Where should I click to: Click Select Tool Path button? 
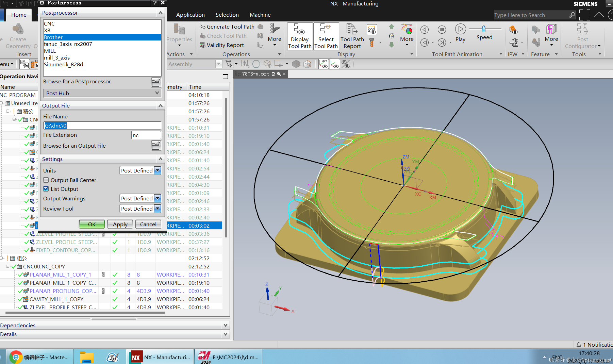326,36
